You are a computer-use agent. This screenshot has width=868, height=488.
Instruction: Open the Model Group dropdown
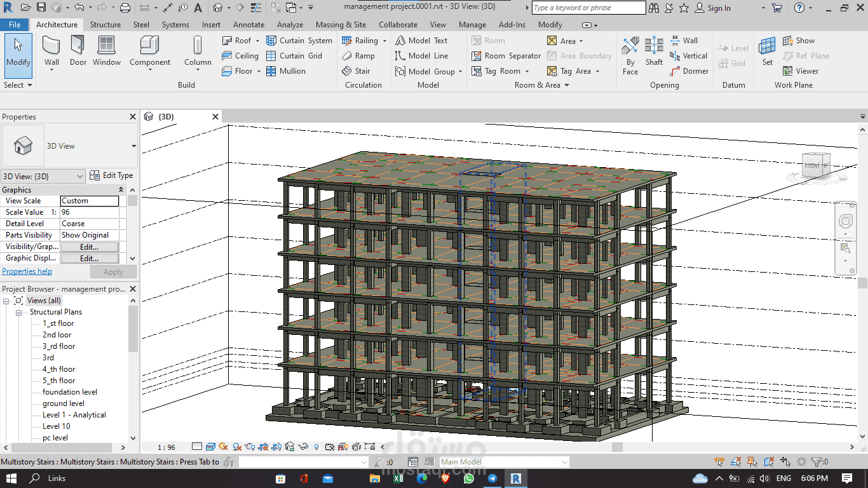460,72
